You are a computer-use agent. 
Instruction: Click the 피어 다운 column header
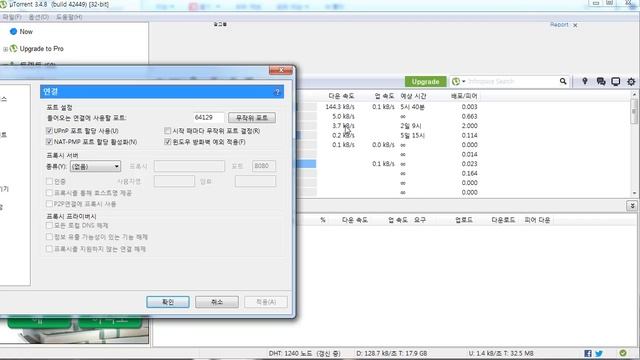pos(537,220)
